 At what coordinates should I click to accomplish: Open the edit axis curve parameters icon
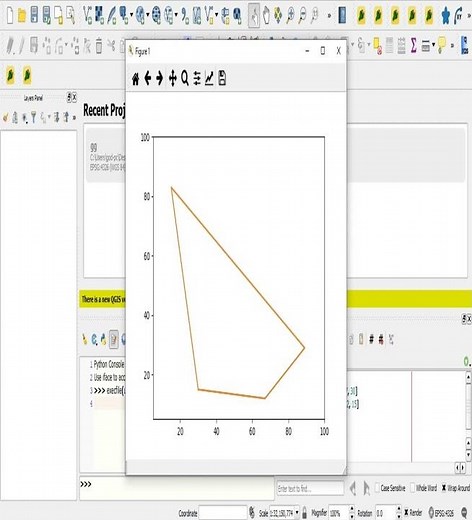[x=209, y=79]
